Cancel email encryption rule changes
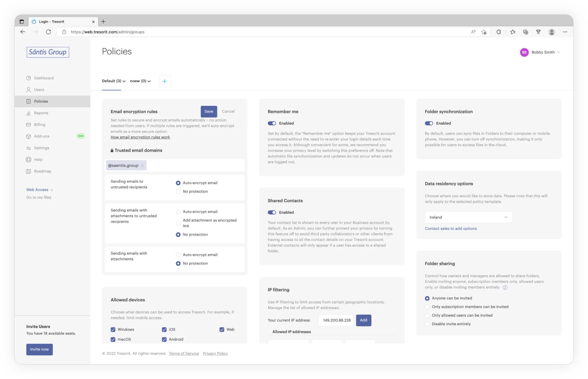The height and width of the screenshot is (379, 588). coord(228,112)
